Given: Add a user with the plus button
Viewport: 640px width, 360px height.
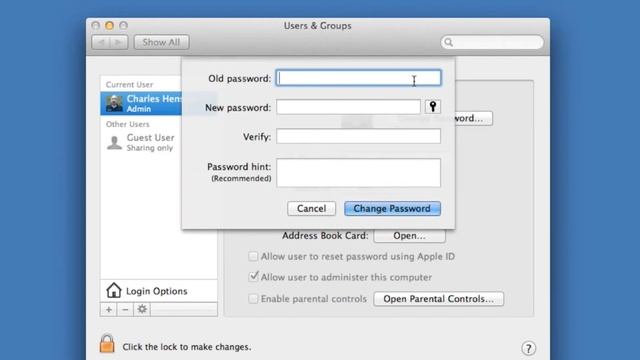Looking at the screenshot, I should pos(109,309).
